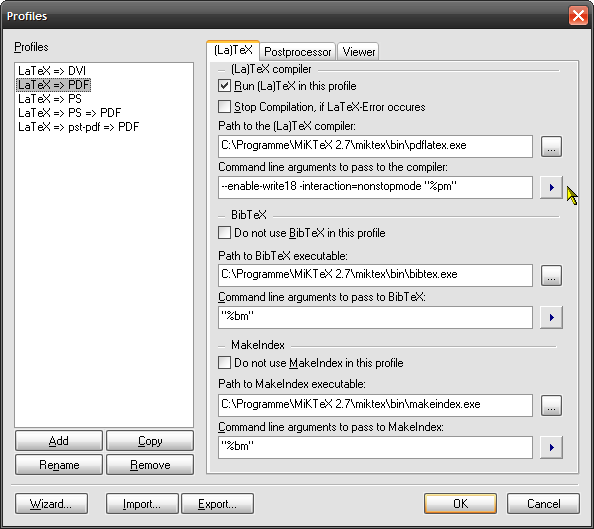The width and height of the screenshot is (594, 529).
Task: Switch to the Postprocessor tab
Action: coord(297,52)
